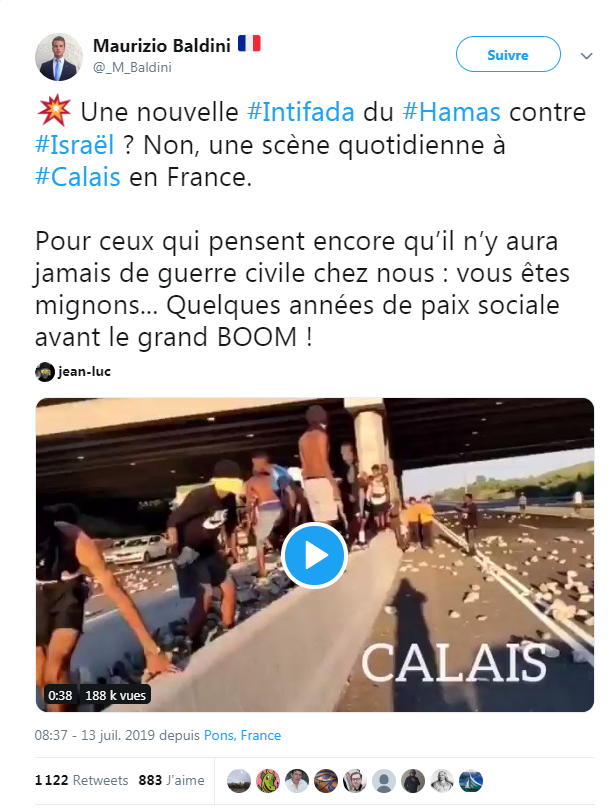This screenshot has height=810, width=616.
Task: Click the last sailboat liker avatar
Action: [x=470, y=781]
